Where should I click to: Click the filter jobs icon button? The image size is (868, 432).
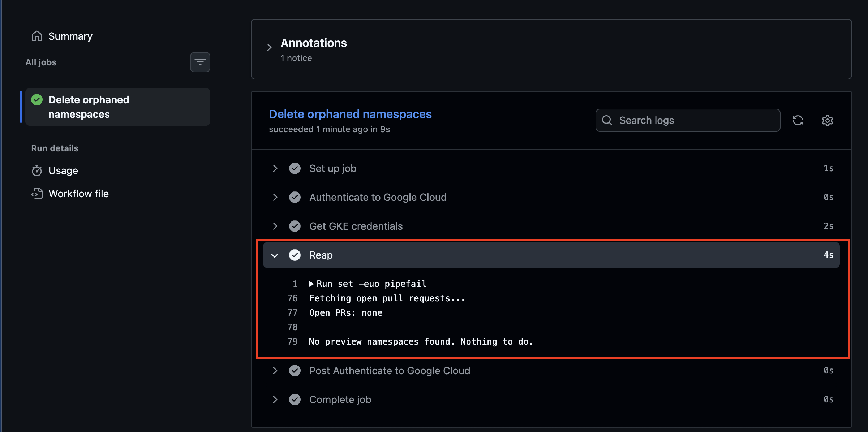(200, 62)
